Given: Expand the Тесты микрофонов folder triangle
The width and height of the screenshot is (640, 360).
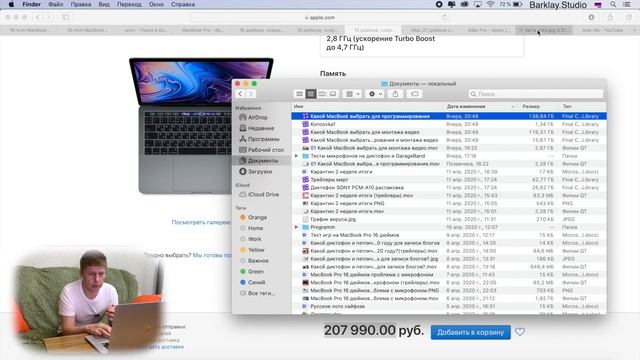Looking at the screenshot, I should (297, 156).
